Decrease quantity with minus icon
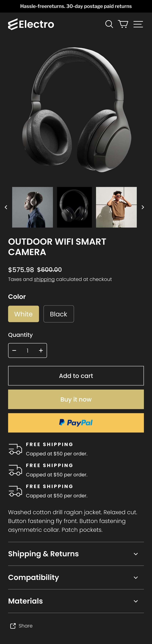152x644 pixels. [14, 351]
